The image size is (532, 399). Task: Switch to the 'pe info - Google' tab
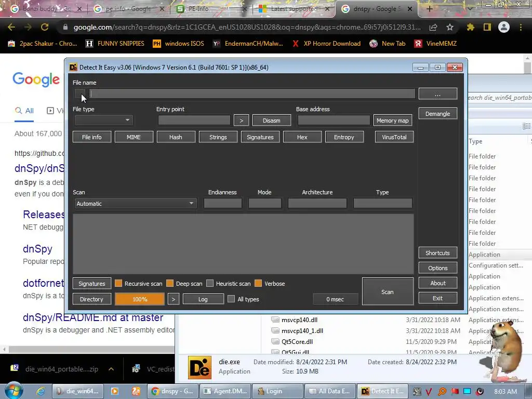[x=128, y=9]
